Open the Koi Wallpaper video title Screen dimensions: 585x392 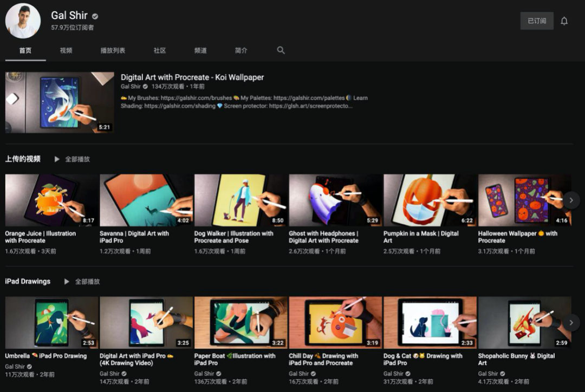point(192,77)
